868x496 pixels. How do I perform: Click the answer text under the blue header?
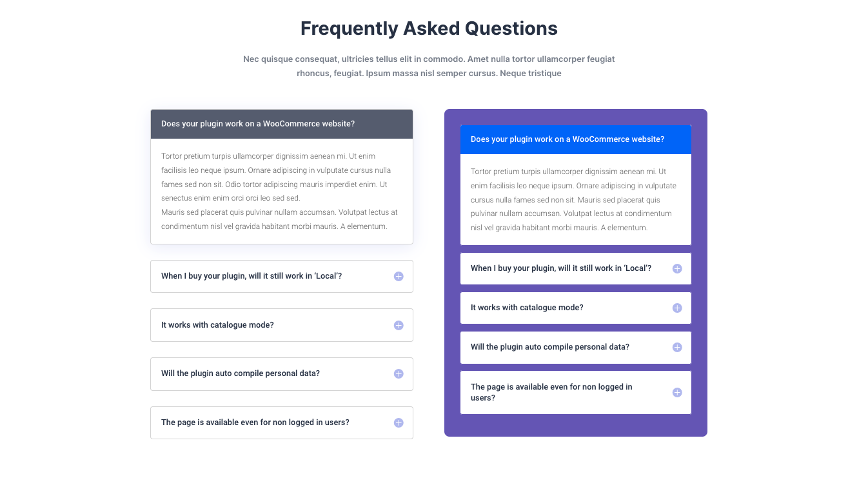[574, 199]
